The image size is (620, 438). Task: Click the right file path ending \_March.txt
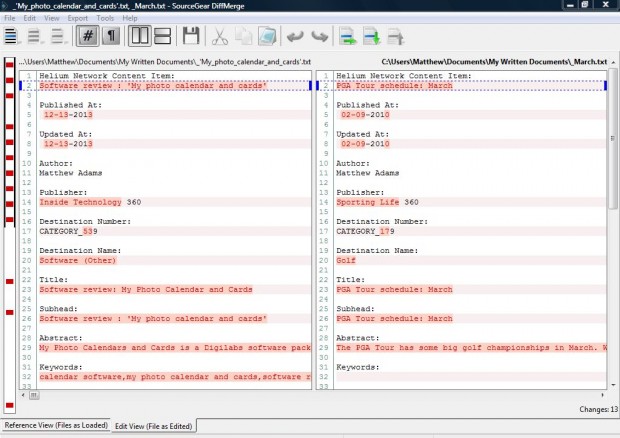point(494,62)
